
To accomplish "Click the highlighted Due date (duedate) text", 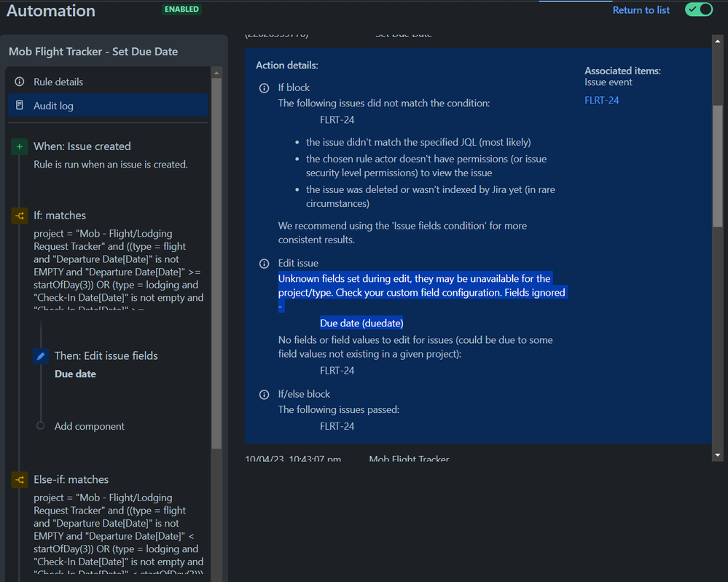I will click(361, 323).
